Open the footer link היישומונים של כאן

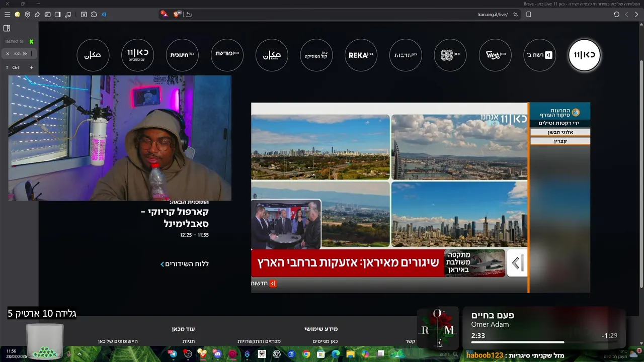[118, 341]
